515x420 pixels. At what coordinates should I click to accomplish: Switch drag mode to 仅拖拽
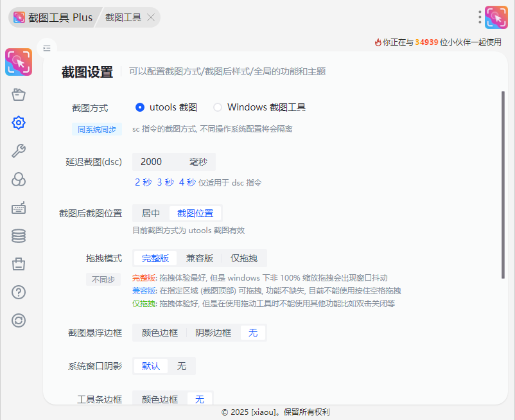[244, 258]
